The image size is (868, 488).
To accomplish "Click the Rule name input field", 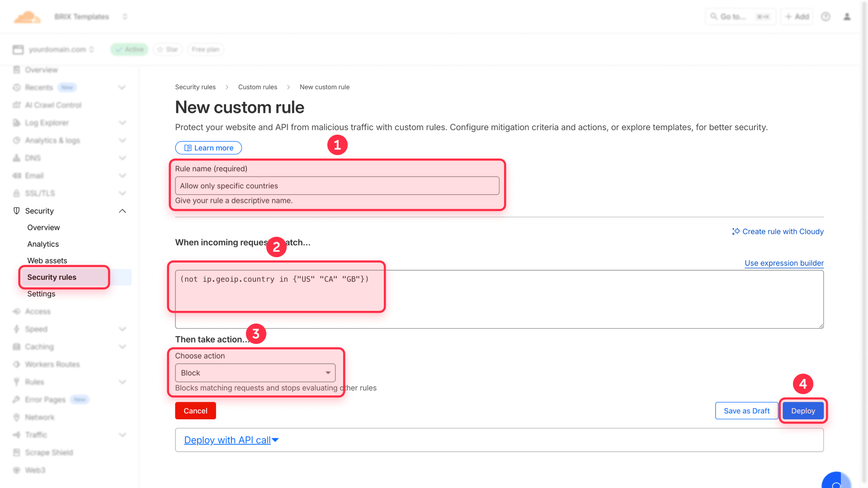I will click(x=337, y=185).
